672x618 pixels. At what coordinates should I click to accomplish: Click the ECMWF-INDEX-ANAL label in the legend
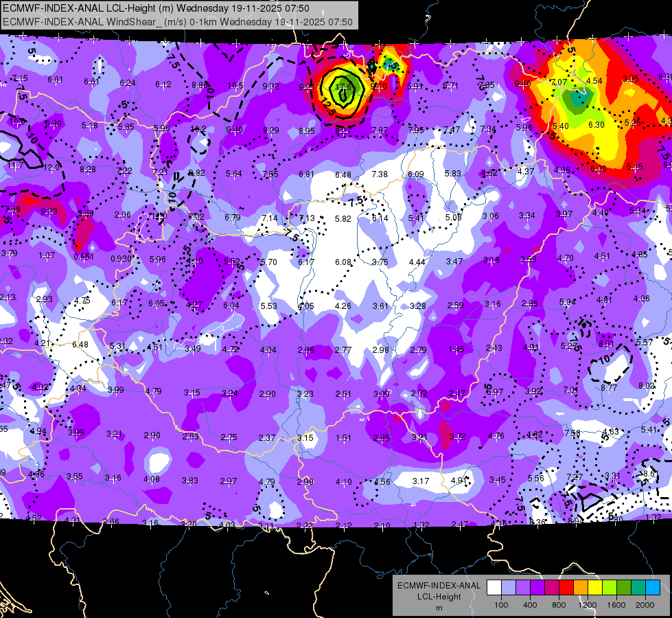tap(439, 586)
